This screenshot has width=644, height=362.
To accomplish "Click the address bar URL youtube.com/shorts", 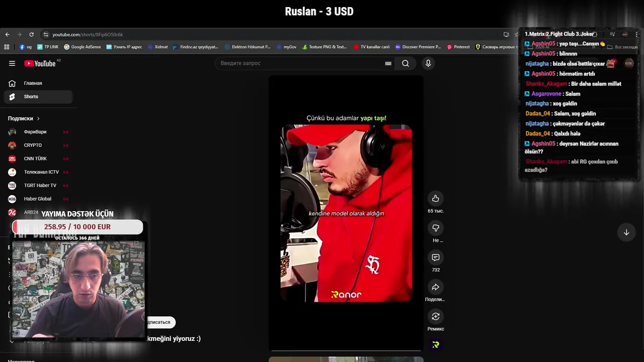I will [88, 35].
